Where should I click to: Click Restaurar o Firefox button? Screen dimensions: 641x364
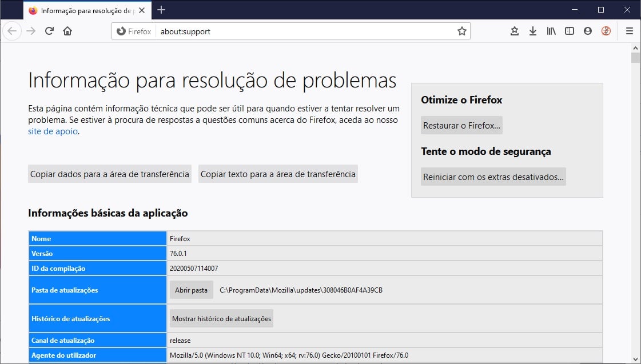click(x=461, y=125)
